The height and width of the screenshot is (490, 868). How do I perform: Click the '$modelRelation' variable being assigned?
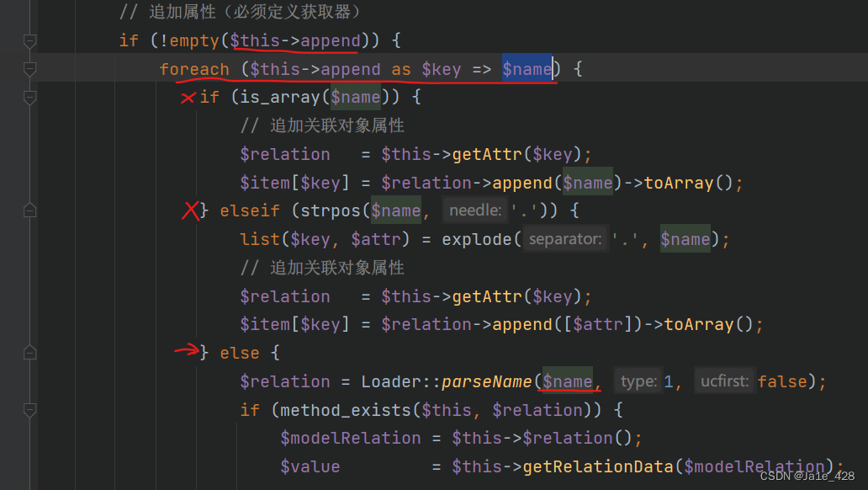pos(351,439)
